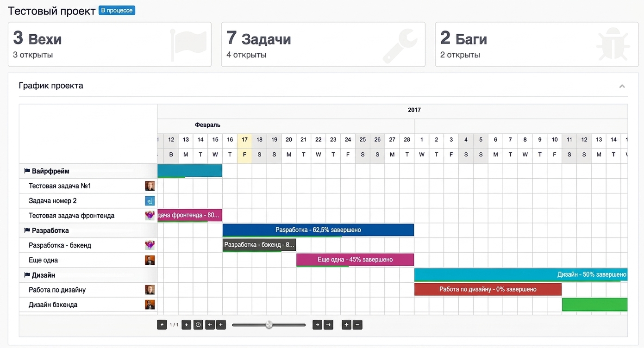Select the Вайрфрейм milestone row
Screen dimensions: 644x348
(88, 171)
